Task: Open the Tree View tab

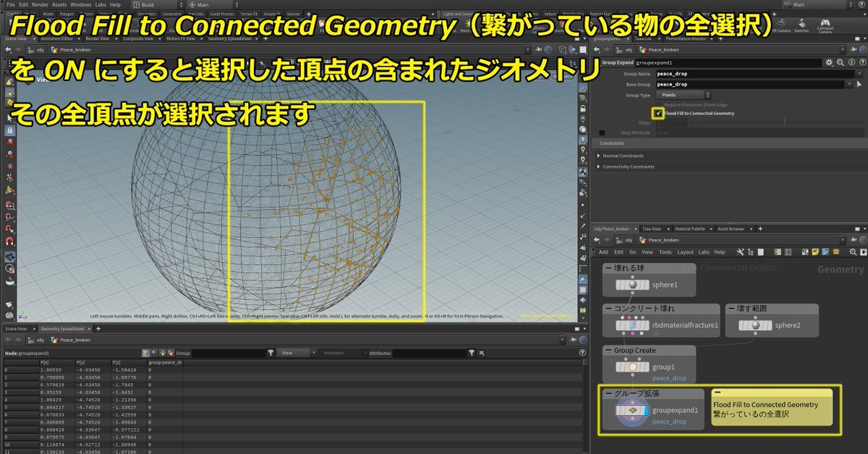Action: click(x=651, y=229)
